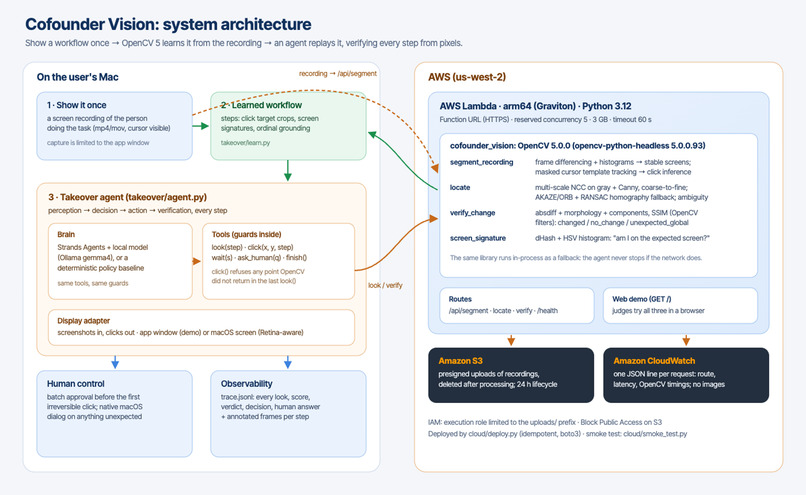Select text "frame differencing + histograms → stable screens;"
The image size is (806, 495).
613,162
